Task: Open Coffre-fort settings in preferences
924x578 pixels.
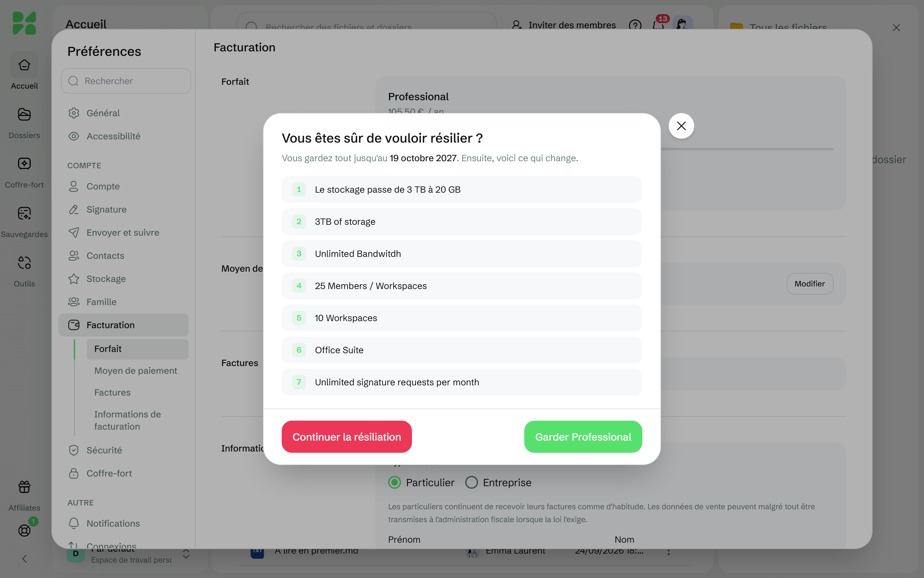Action: (123, 473)
